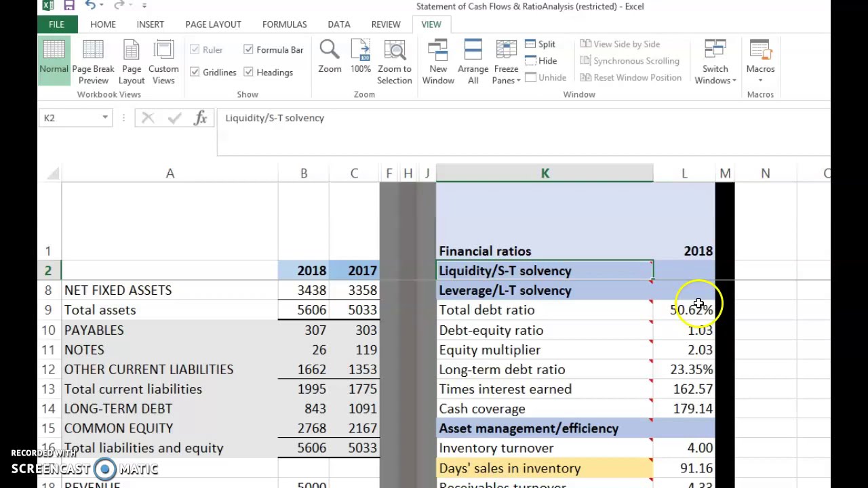
Task: Set zoom to 100%
Action: pos(361,56)
